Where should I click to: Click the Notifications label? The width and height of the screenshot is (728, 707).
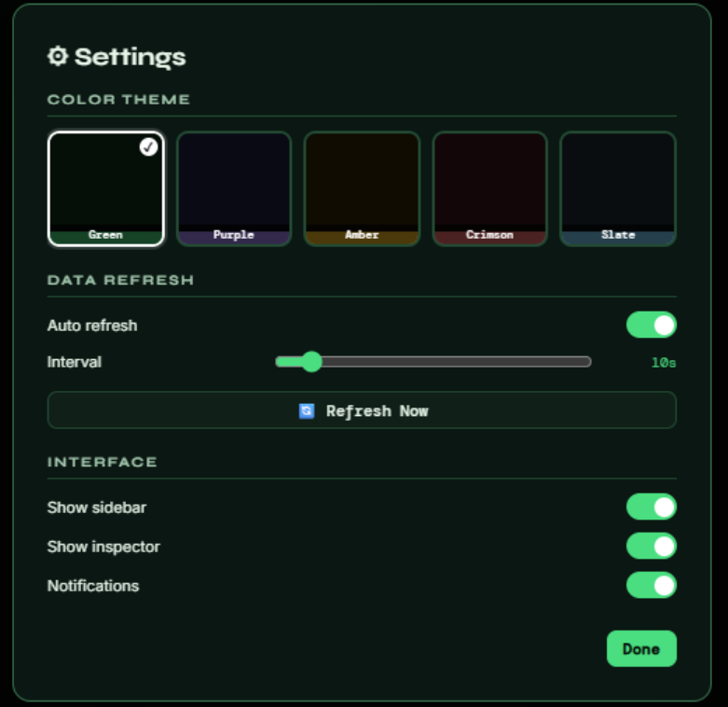(x=93, y=586)
